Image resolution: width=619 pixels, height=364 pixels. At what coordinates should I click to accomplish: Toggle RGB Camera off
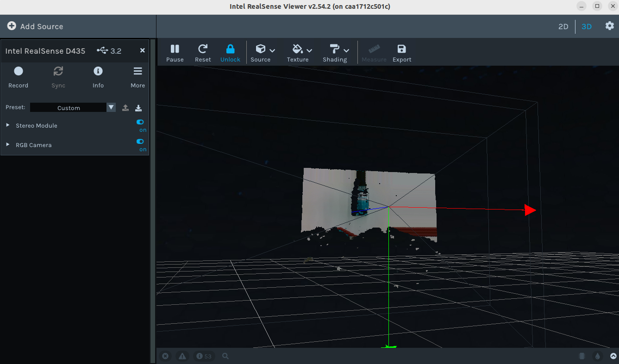point(140,142)
